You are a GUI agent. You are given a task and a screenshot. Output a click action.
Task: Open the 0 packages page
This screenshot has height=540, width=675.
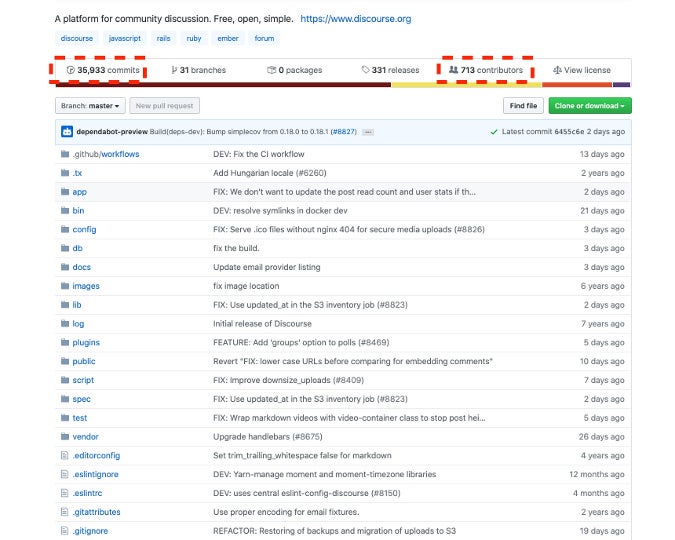point(295,70)
